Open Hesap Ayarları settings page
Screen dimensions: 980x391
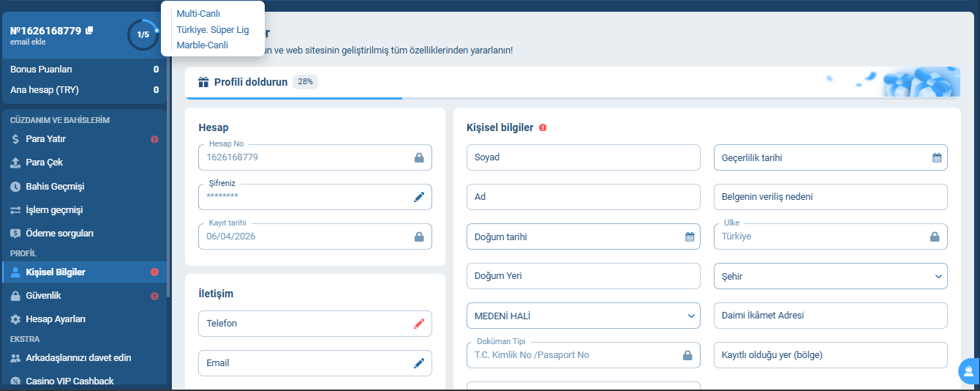tap(56, 319)
